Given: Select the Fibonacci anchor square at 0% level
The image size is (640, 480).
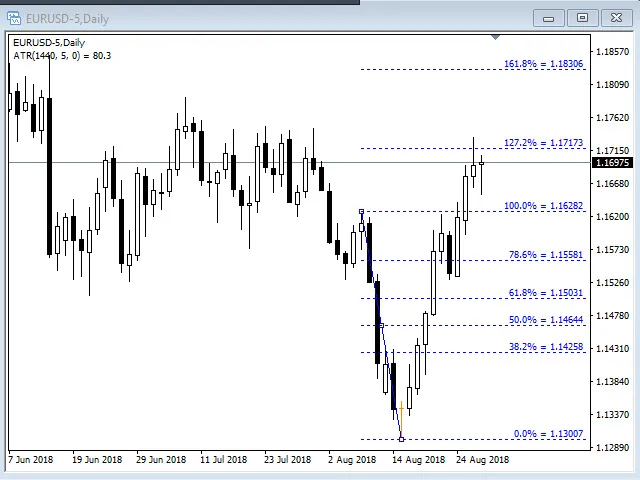Looking at the screenshot, I should coord(401,438).
